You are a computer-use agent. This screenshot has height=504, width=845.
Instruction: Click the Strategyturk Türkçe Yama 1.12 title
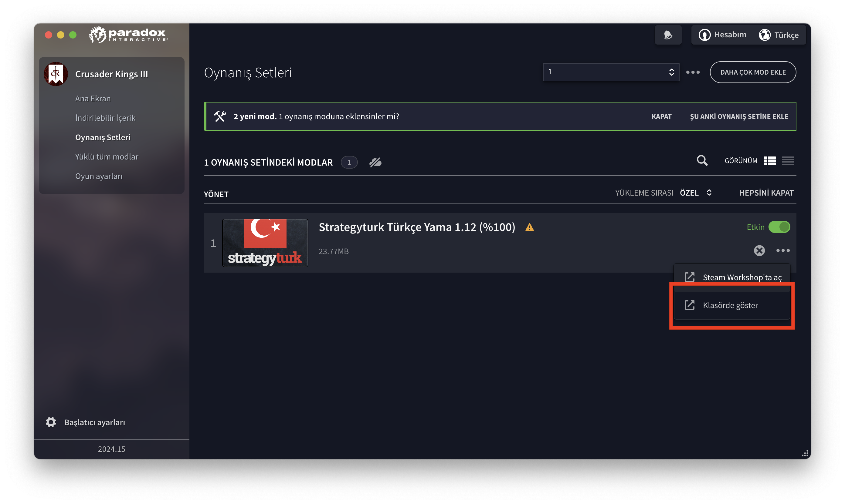pos(417,227)
